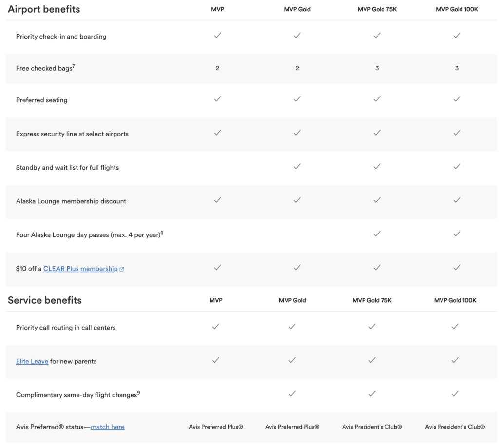The height and width of the screenshot is (448, 499).
Task: Click 'Free checked bags' row label
Action: coord(45,68)
